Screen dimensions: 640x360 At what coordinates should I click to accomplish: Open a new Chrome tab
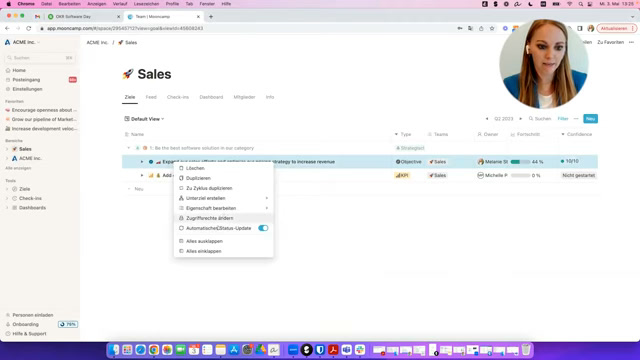tap(211, 17)
